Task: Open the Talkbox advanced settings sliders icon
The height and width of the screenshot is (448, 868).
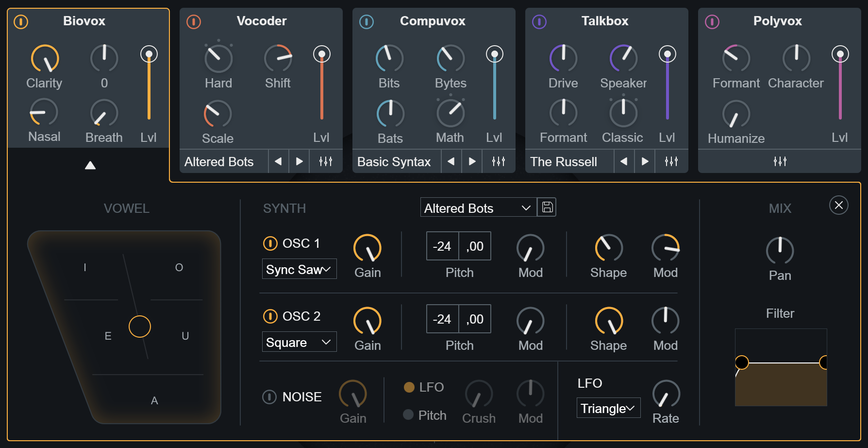Action: [x=671, y=161]
